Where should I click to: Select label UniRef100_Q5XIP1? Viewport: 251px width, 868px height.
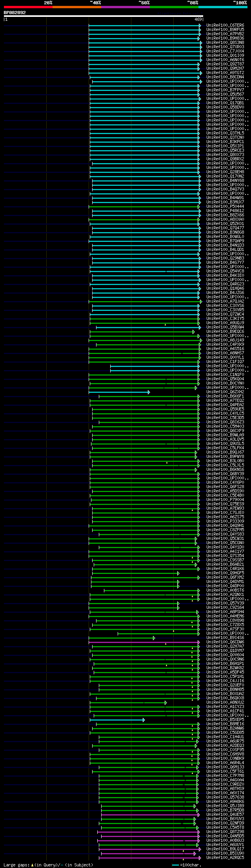point(225,146)
